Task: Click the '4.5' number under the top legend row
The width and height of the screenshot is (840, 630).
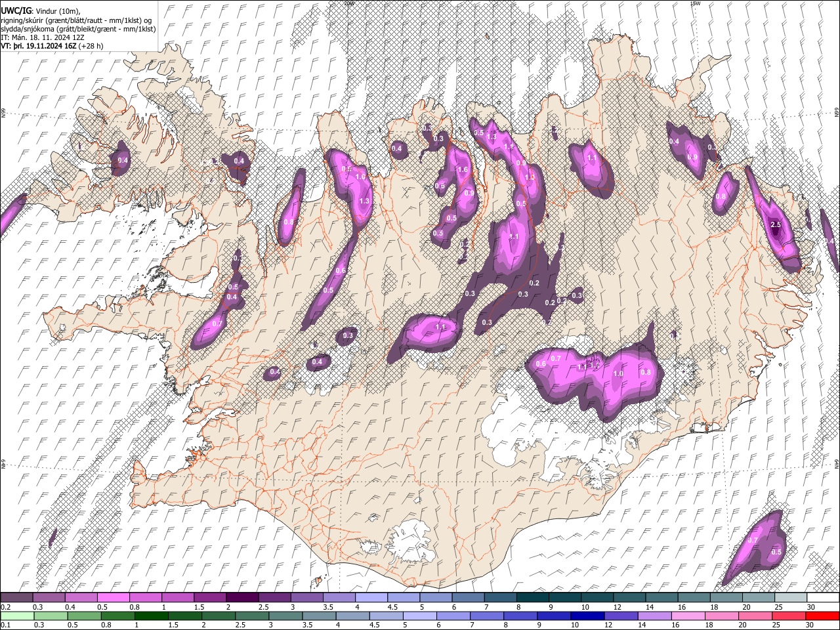Action: pos(392,607)
